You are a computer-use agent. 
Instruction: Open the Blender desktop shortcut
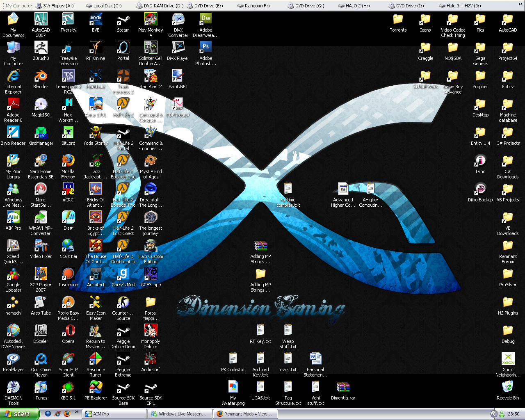click(41, 76)
